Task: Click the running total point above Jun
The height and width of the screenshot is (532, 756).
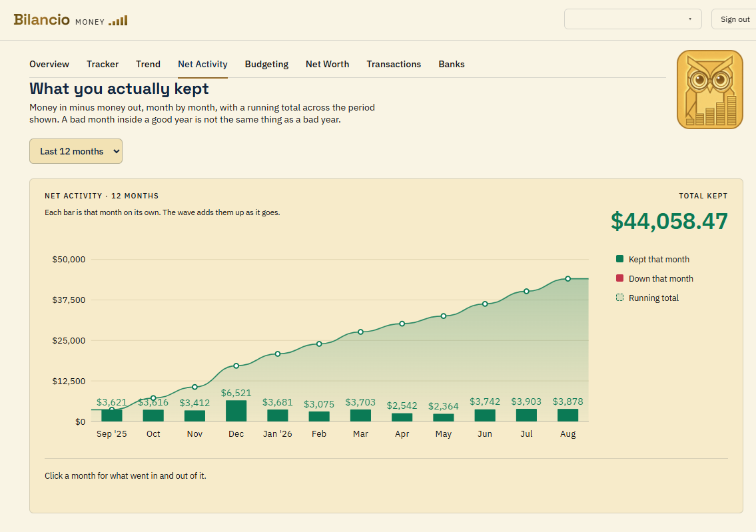Action: click(x=485, y=304)
